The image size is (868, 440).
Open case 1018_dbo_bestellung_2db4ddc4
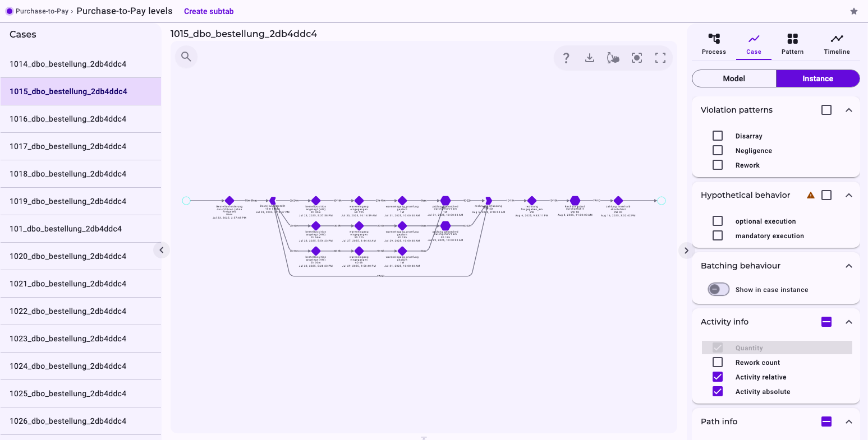pos(81,174)
